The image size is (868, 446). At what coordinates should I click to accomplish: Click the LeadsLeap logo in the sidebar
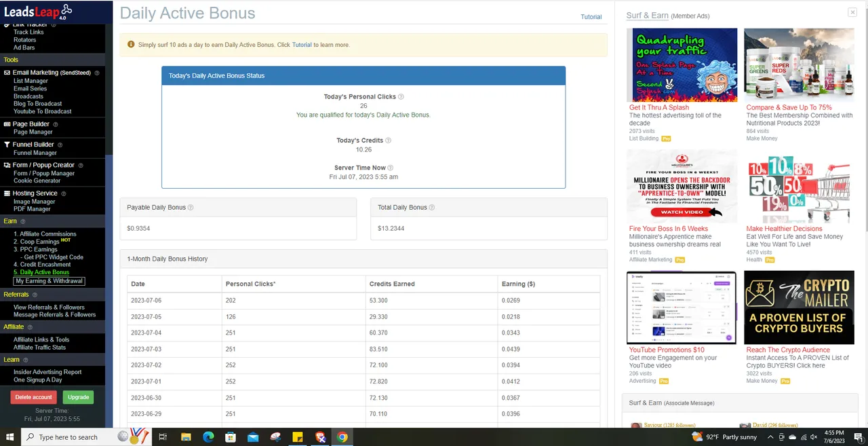point(37,11)
